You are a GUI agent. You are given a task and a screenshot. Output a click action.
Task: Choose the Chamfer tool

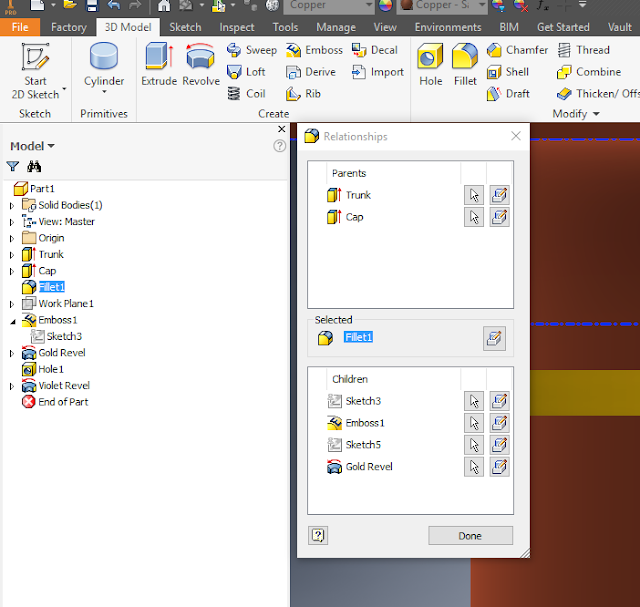pos(517,50)
